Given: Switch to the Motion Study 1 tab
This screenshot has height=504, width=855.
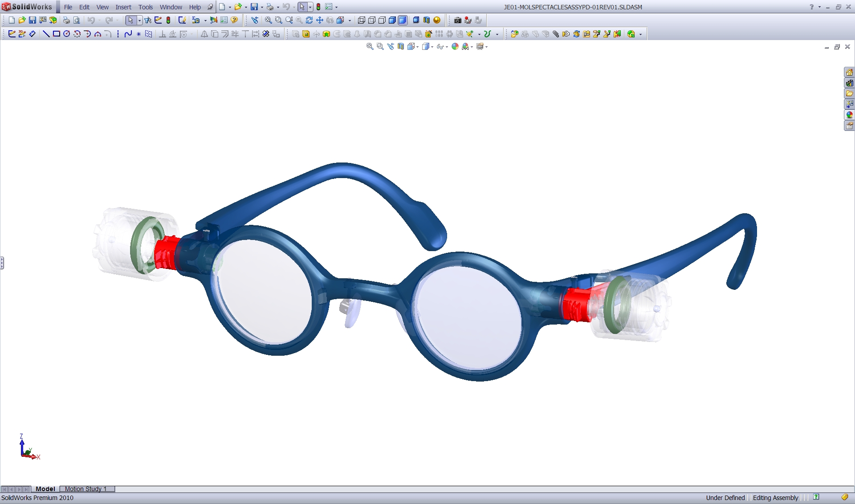Looking at the screenshot, I should coord(86,489).
